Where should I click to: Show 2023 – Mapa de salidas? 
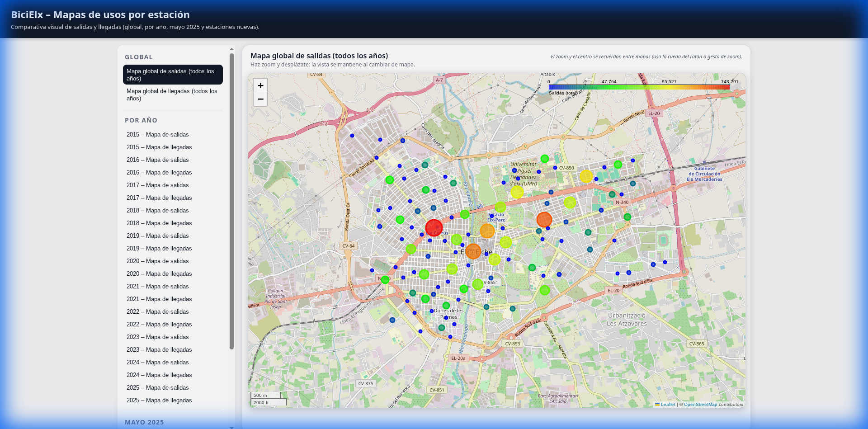pyautogui.click(x=173, y=337)
